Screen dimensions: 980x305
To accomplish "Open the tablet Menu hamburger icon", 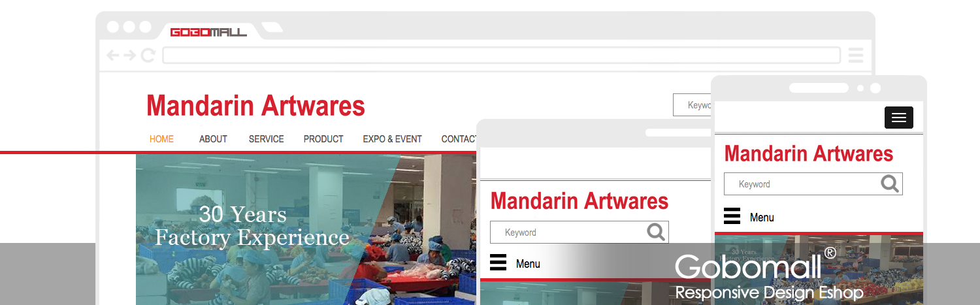I will (498, 263).
